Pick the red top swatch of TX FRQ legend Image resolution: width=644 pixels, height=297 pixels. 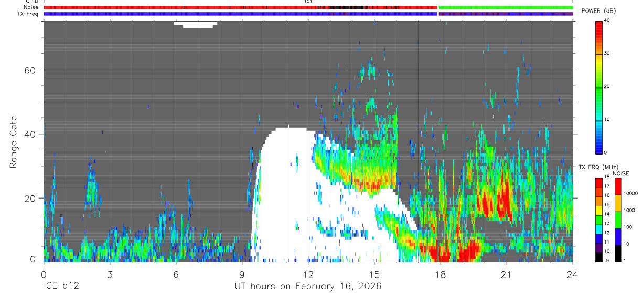(599, 183)
